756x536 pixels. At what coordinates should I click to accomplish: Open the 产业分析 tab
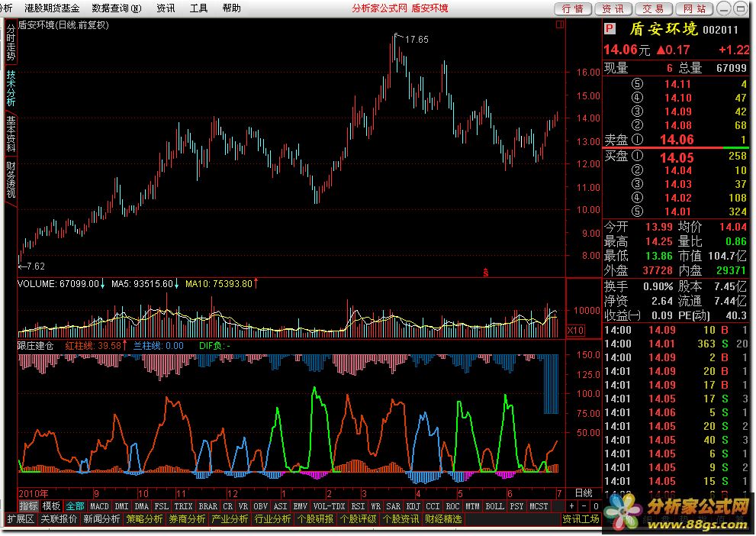click(x=230, y=519)
